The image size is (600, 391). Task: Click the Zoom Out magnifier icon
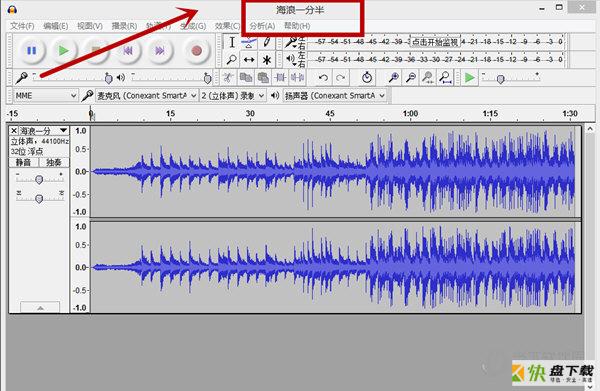(x=411, y=78)
